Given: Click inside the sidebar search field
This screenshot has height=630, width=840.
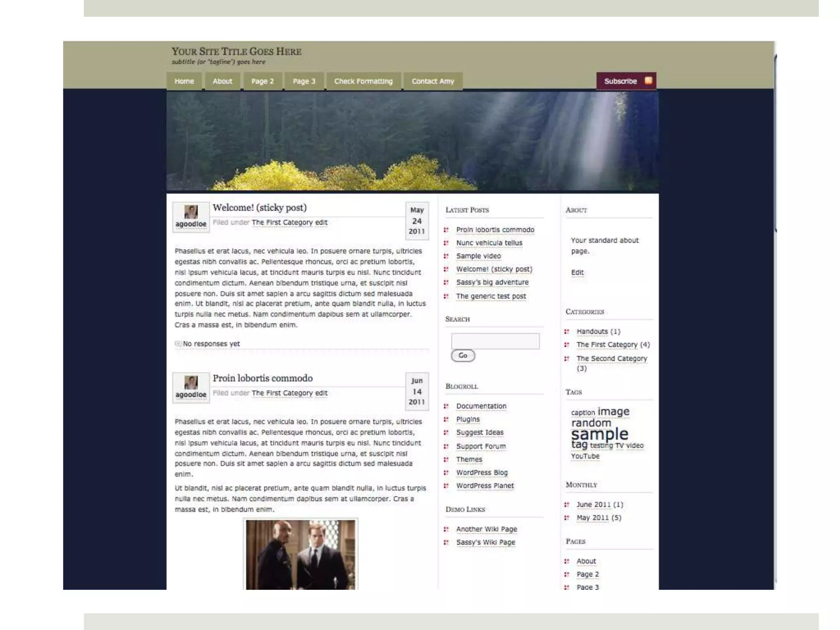Looking at the screenshot, I should point(495,341).
